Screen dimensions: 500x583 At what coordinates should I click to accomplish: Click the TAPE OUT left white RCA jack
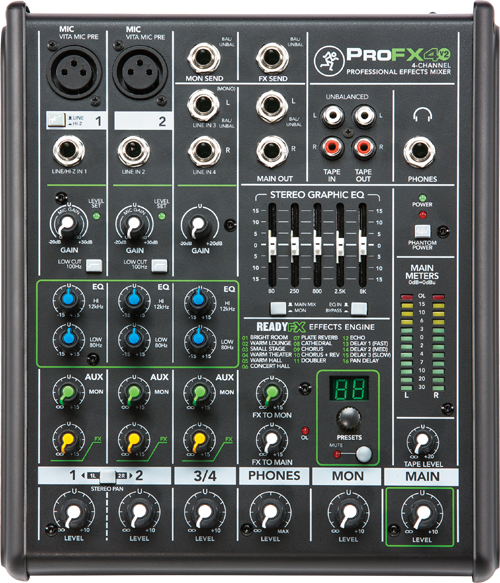point(364,115)
